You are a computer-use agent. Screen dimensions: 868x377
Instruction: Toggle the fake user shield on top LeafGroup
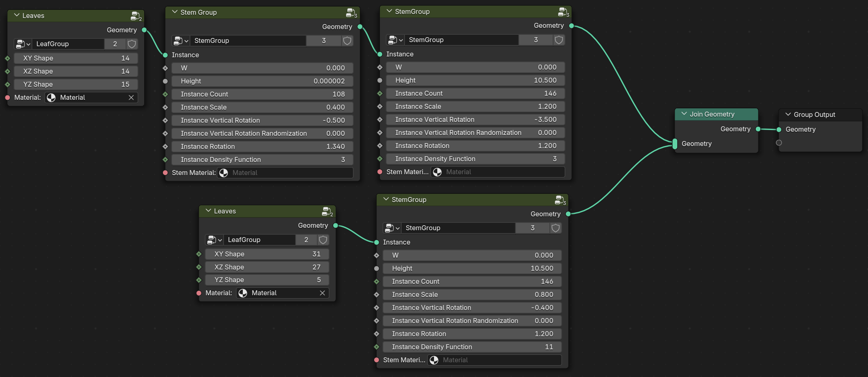(x=132, y=44)
